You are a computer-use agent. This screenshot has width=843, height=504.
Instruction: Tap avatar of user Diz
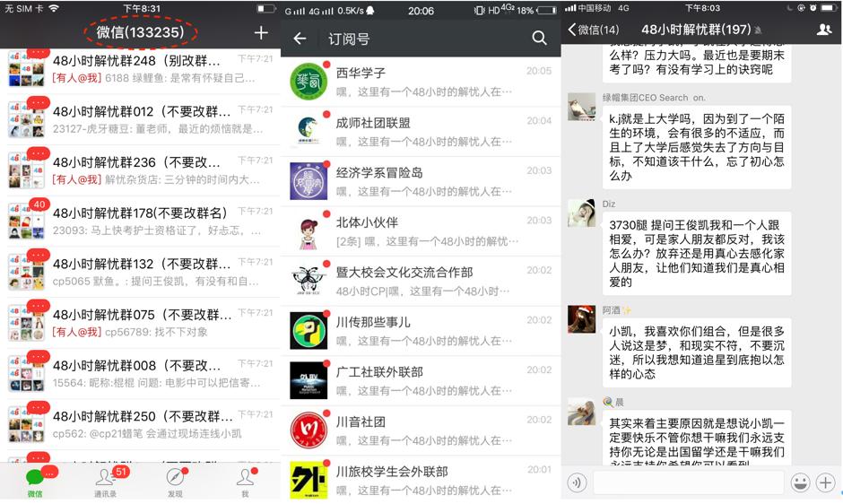[x=581, y=213]
